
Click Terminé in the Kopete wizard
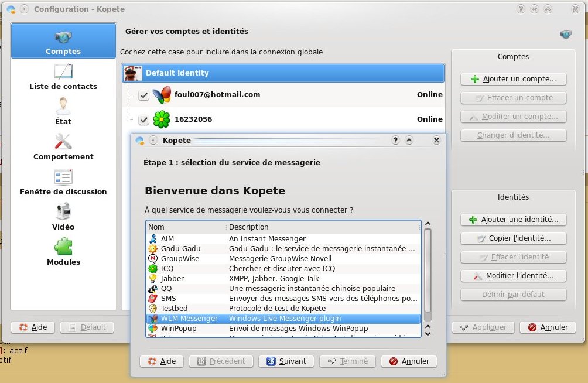click(348, 361)
